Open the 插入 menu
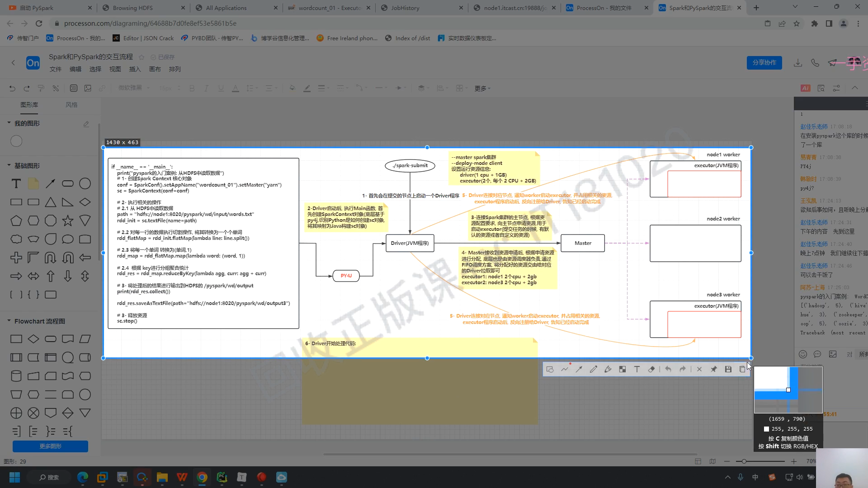 click(135, 69)
